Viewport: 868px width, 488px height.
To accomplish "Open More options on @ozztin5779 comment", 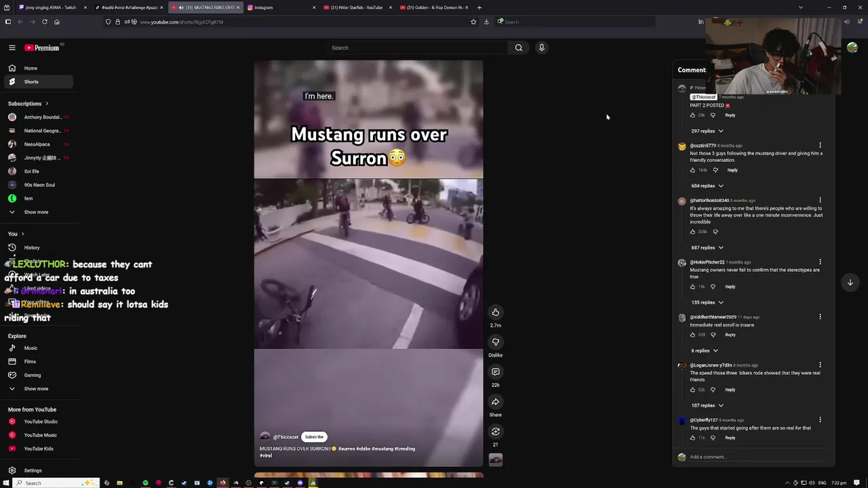I will coord(820,145).
